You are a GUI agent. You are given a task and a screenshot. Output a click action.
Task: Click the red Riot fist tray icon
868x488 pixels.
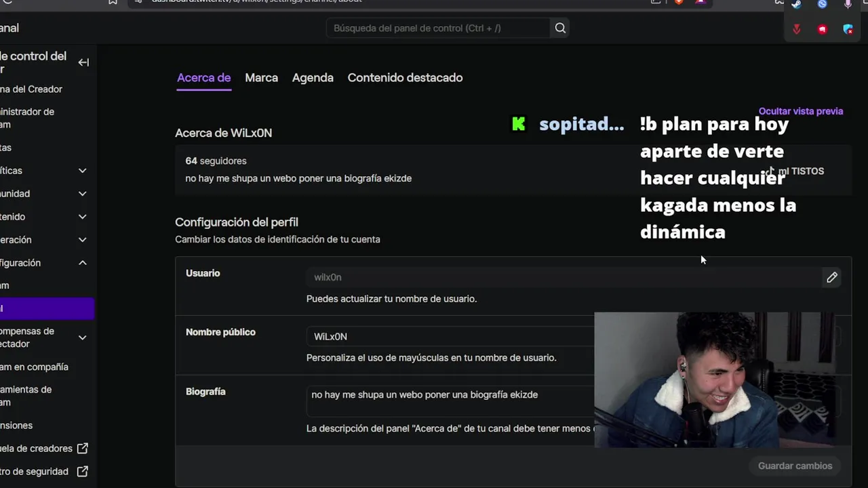point(823,29)
